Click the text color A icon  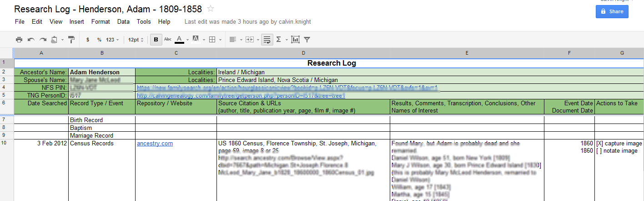(x=179, y=40)
